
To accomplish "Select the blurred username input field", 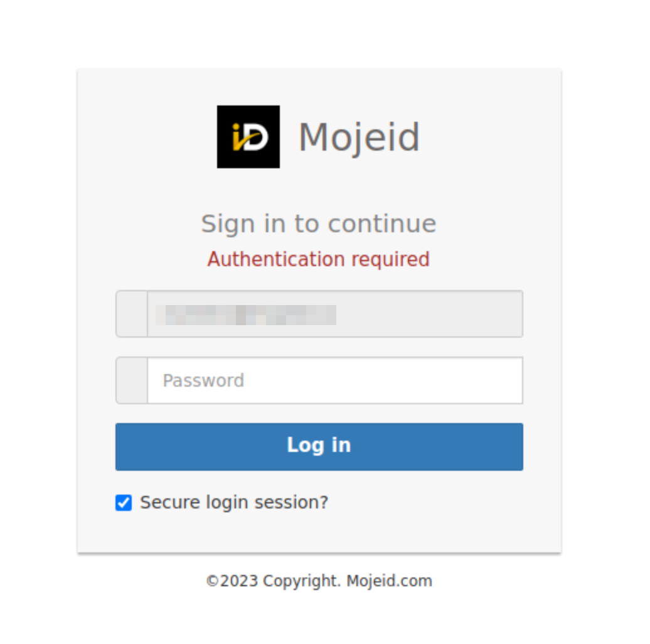I will [335, 314].
